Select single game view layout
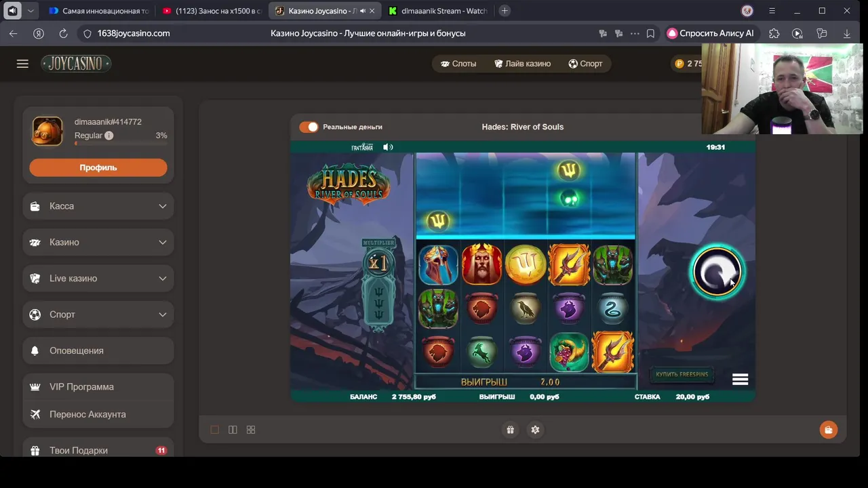 click(215, 430)
